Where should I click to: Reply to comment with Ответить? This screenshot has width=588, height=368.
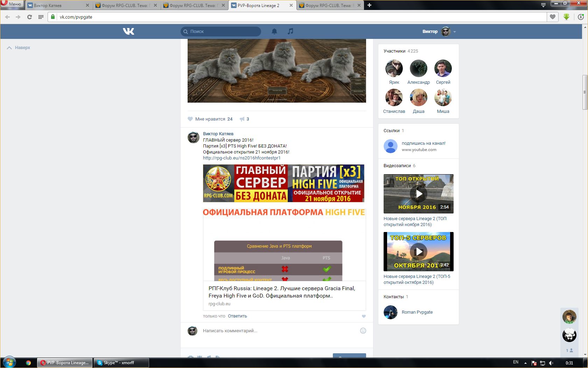[237, 316]
